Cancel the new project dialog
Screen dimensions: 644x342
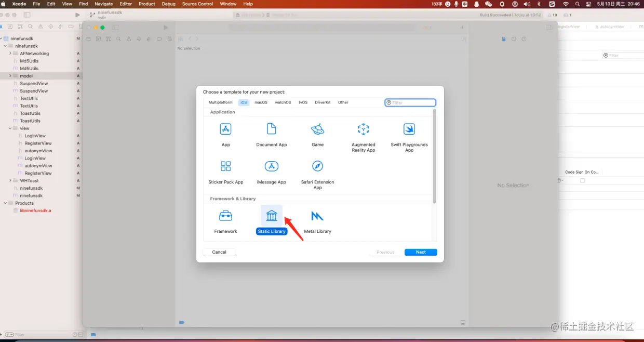pyautogui.click(x=219, y=252)
